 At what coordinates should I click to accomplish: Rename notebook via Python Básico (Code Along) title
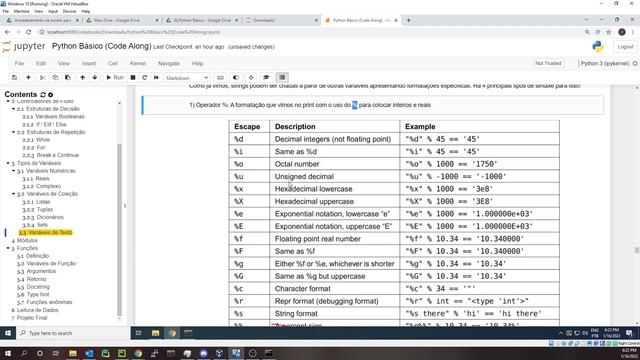tap(102, 46)
